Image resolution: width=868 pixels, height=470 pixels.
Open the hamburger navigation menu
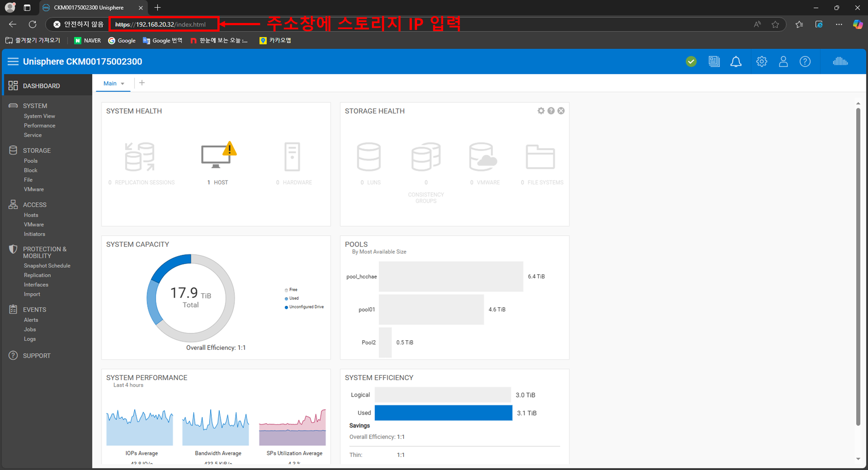click(13, 62)
